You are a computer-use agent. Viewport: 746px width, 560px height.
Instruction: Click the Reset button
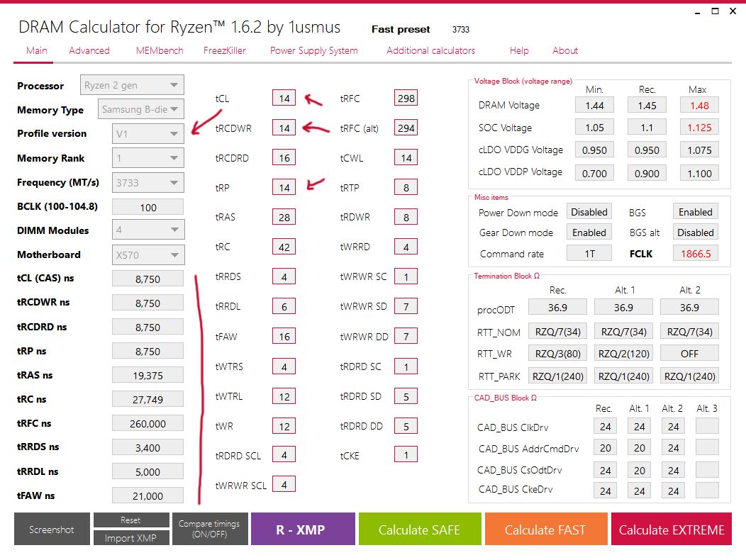[131, 520]
